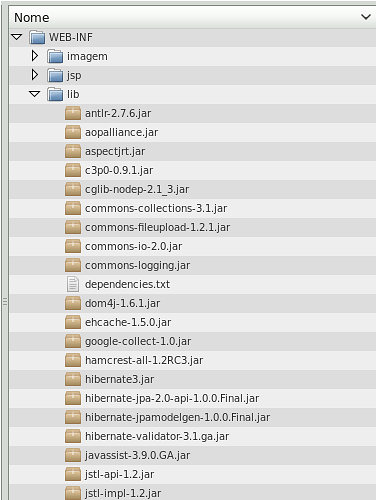Screen dimensions: 376x500
Task: Click the WEB-INF folder icon
Action: [x=37, y=37]
